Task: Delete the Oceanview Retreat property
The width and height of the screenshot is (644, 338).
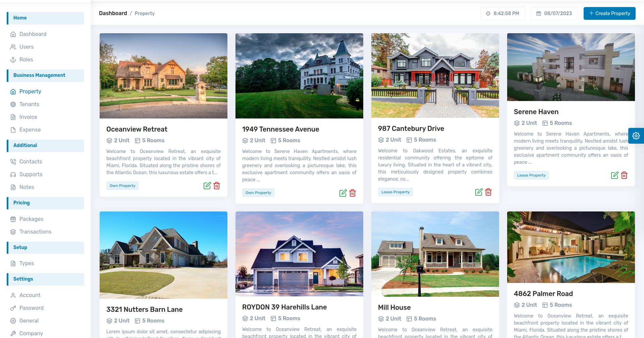Action: click(x=217, y=186)
